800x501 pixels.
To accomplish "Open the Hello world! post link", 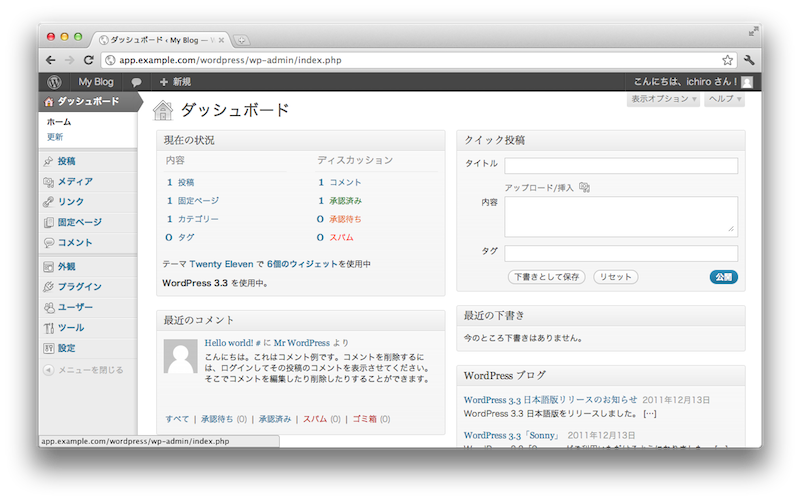I will tap(229, 343).
